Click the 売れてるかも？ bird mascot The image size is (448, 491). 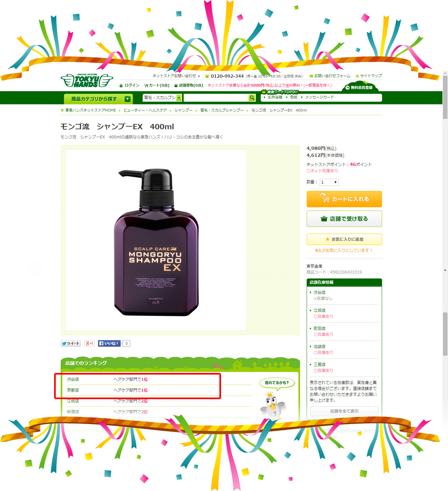pos(273,405)
